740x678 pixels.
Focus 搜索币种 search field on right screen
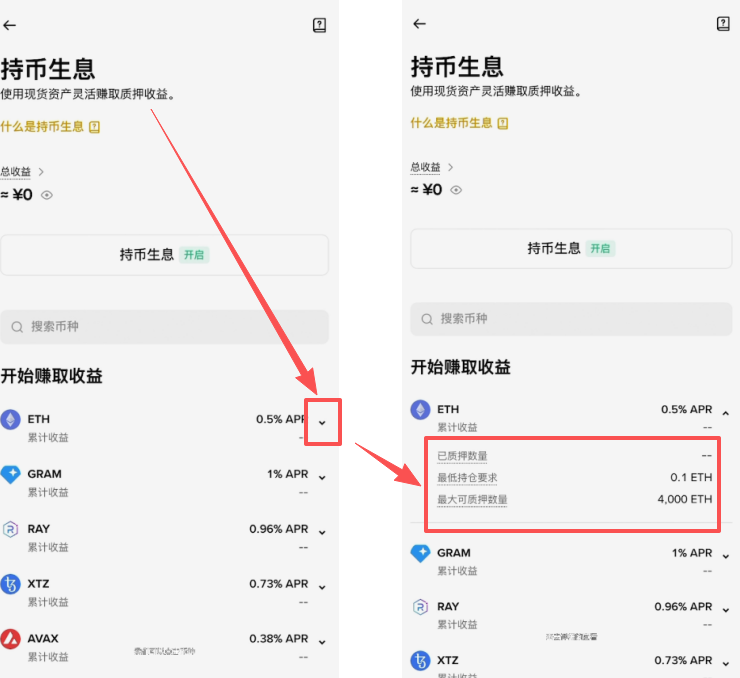[571, 319]
